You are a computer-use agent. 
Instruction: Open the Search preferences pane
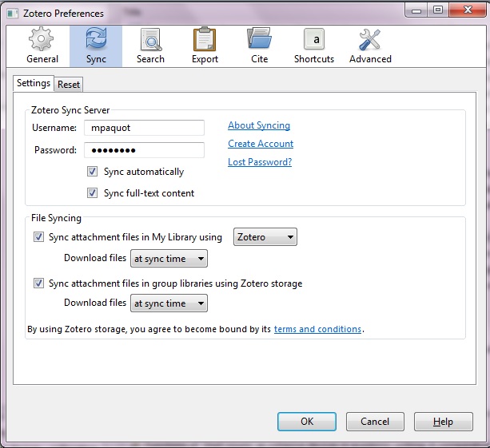[150, 46]
